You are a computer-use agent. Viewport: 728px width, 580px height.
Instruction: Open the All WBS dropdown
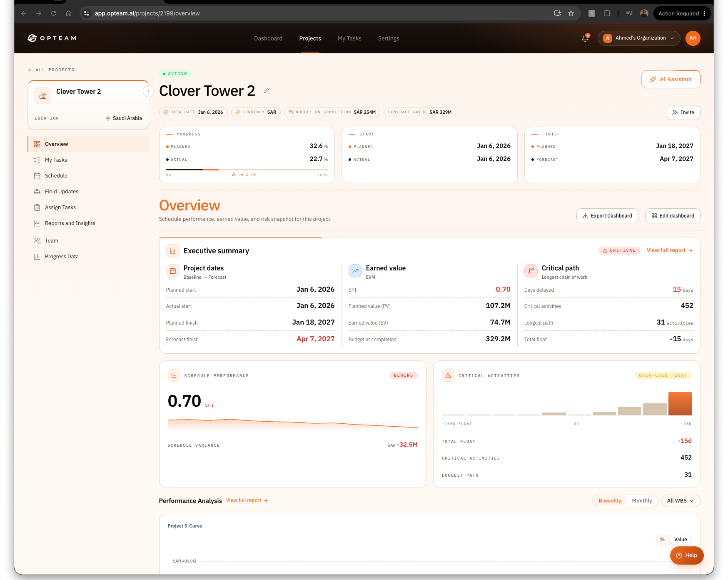[681, 501]
